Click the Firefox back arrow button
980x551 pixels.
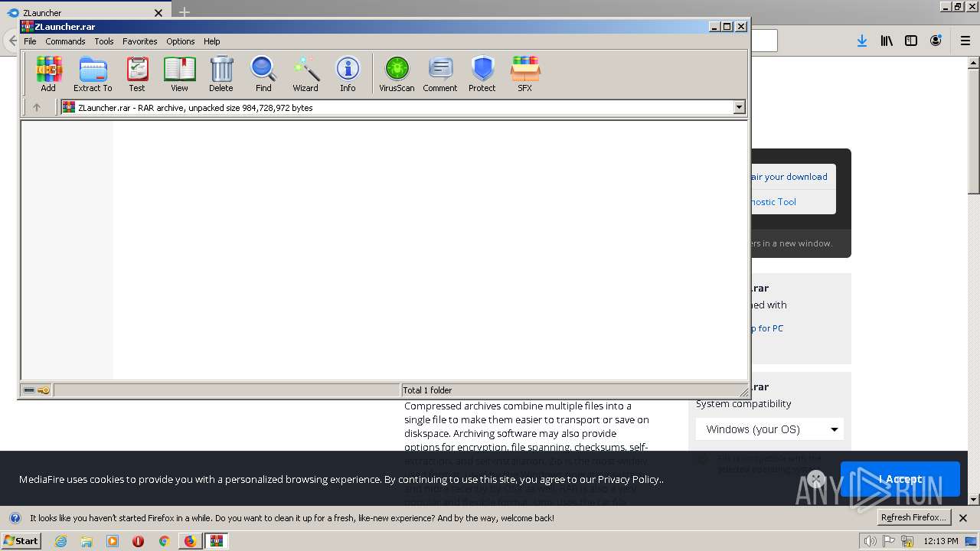[x=11, y=41]
